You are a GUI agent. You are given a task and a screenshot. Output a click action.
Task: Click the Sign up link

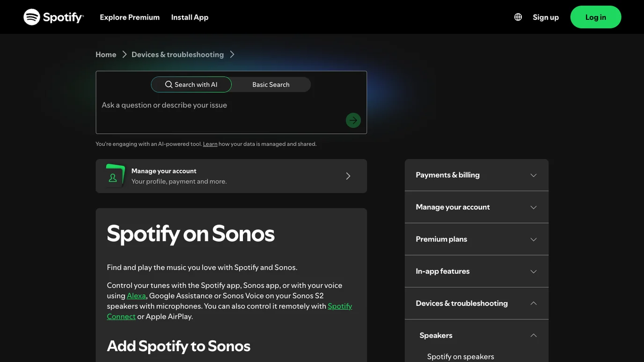tap(546, 17)
